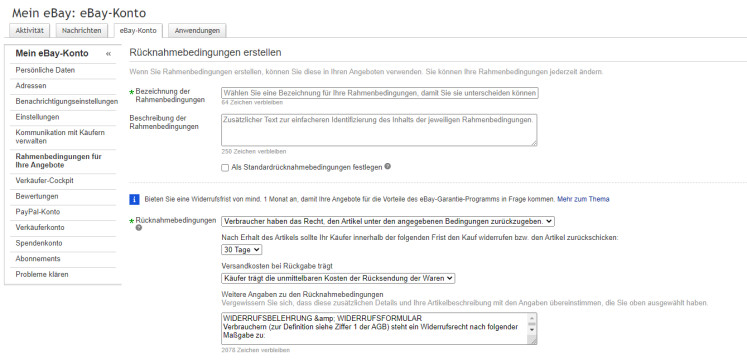Enable Als Standardrücknahmebedingungen festlegen checkbox
This screenshot has height=360, width=747.
[225, 168]
